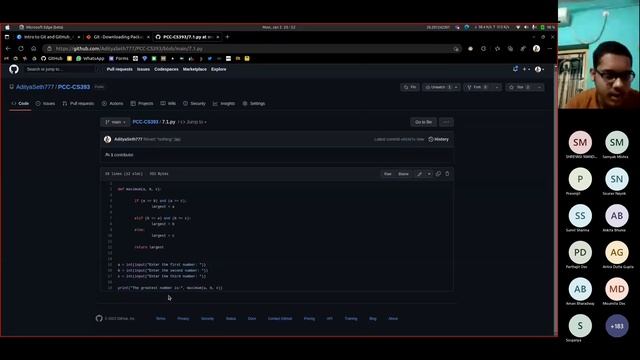Select the repository Pull requests tab
This screenshot has width=640, height=360.
(x=78, y=104)
